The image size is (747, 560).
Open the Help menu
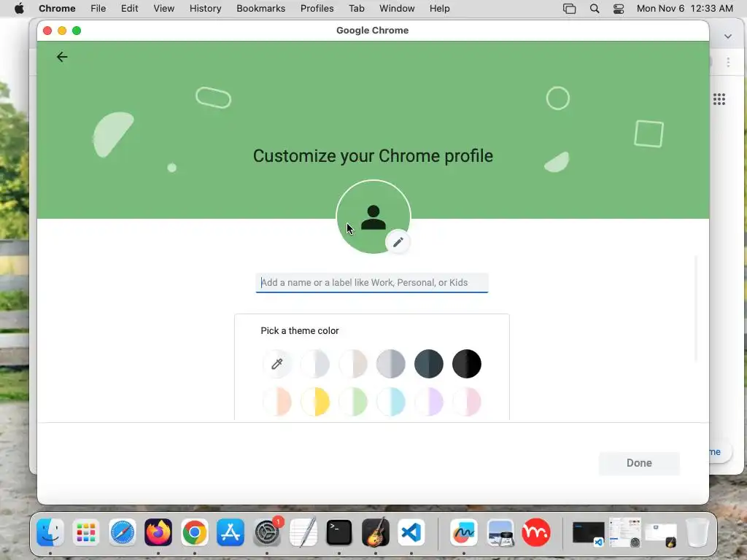point(439,9)
